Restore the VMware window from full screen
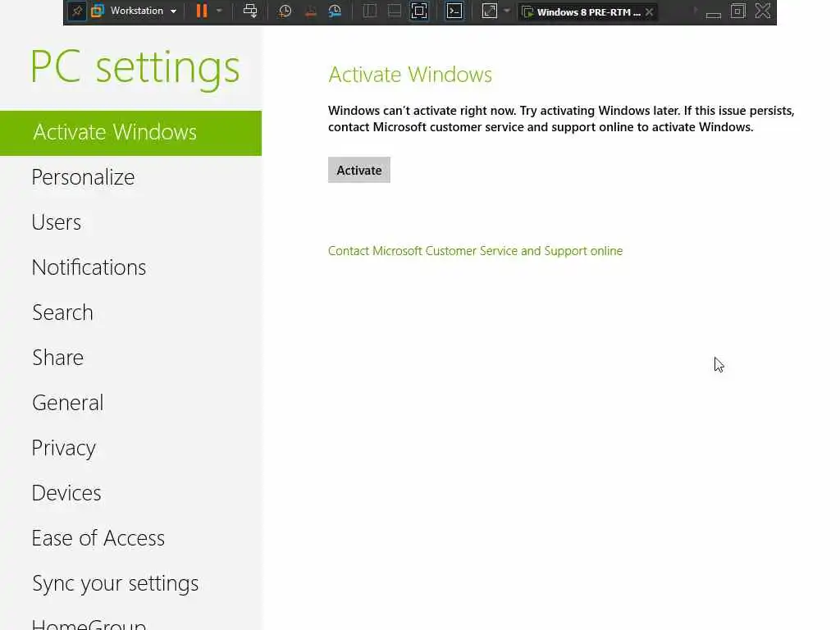 [737, 11]
